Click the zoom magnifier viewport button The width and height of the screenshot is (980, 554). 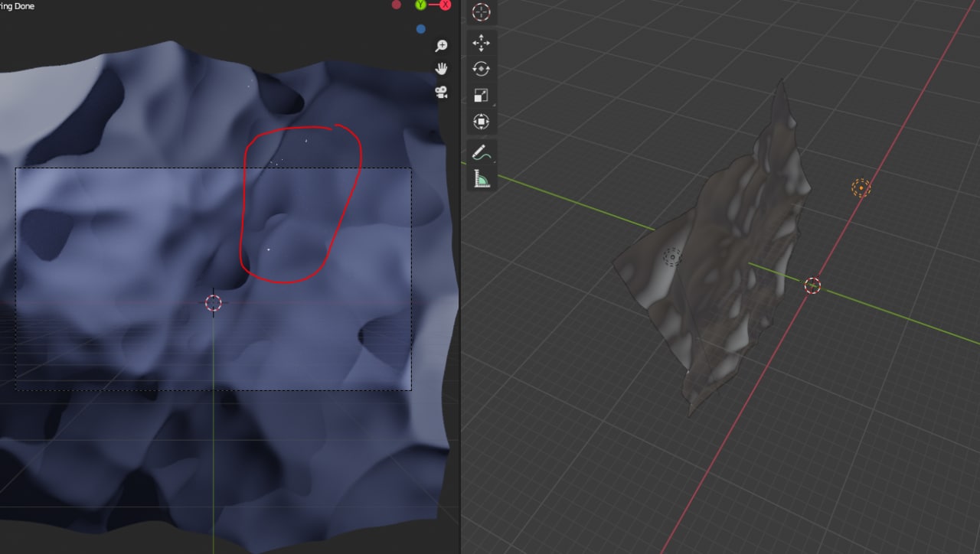441,46
